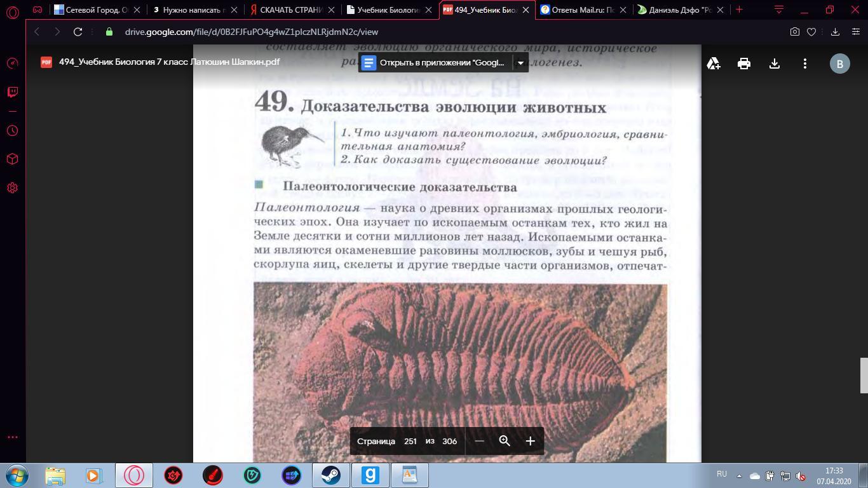This screenshot has width=868, height=488.
Task: Reset zoom with the magnifier icon
Action: click(x=505, y=441)
